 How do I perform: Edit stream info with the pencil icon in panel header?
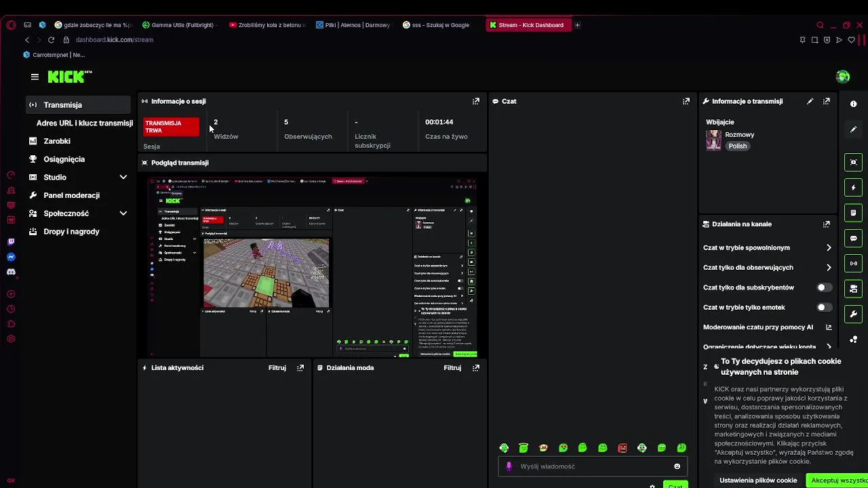810,101
